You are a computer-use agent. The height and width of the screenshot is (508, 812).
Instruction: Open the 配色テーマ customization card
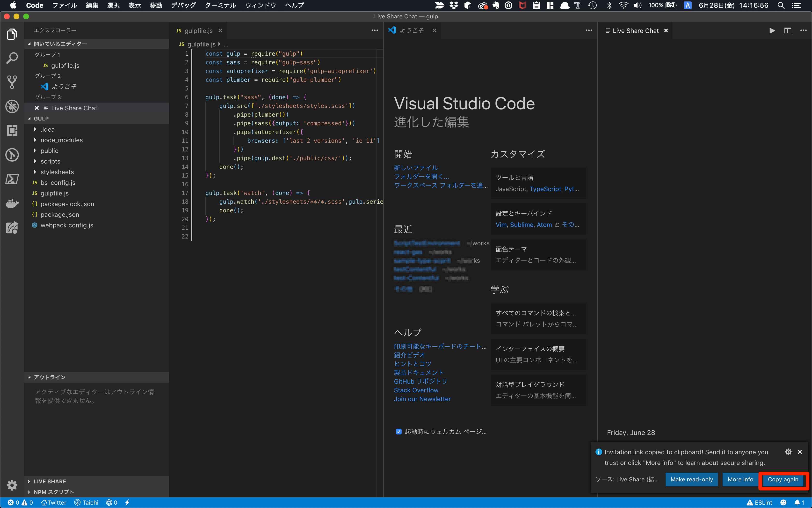538,255
